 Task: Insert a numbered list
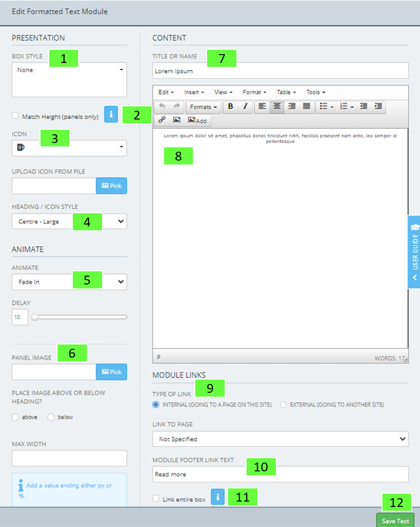[344, 107]
